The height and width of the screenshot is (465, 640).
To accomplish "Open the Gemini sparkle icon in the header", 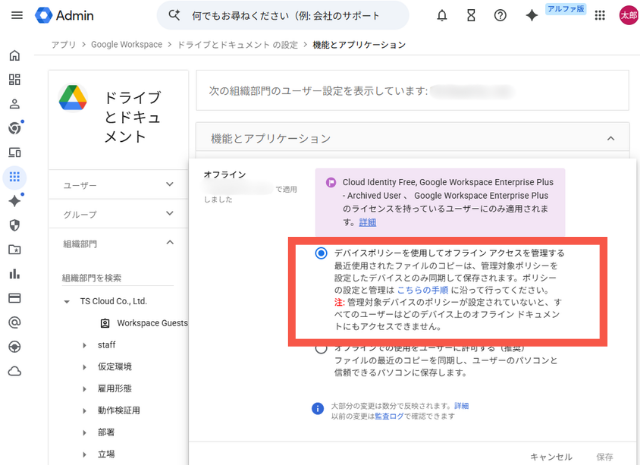I will pyautogui.click(x=531, y=16).
